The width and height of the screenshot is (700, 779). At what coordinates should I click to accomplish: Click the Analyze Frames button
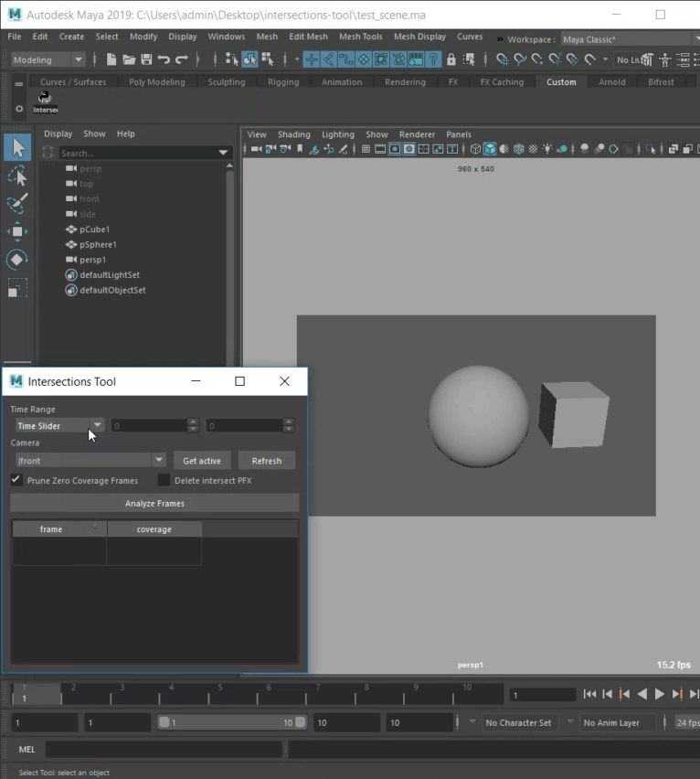154,503
